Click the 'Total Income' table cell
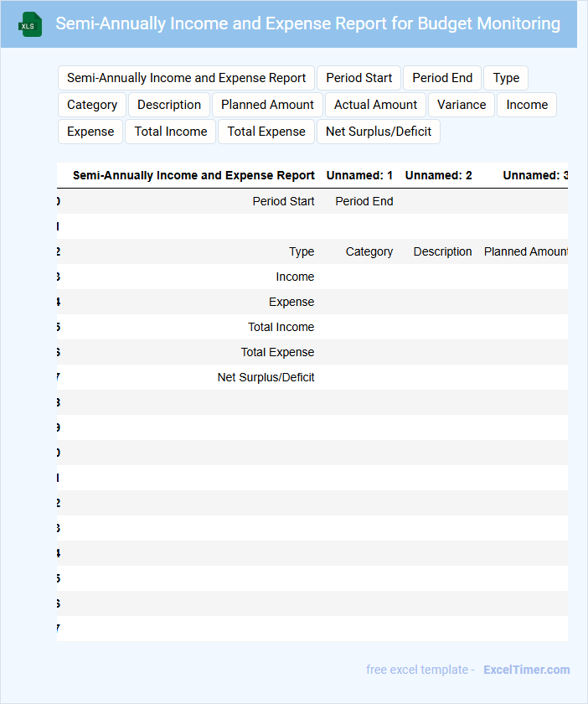588x704 pixels. (x=281, y=328)
